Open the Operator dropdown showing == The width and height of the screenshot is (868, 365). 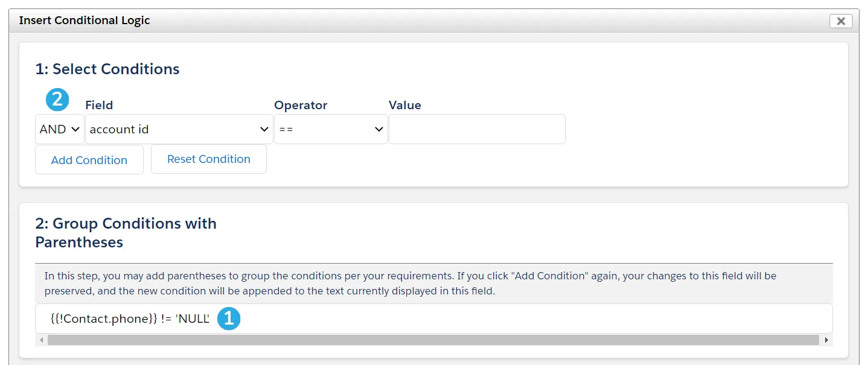330,129
